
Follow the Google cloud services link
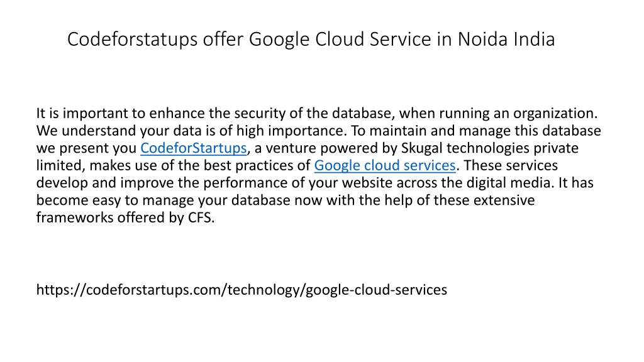coord(385,165)
